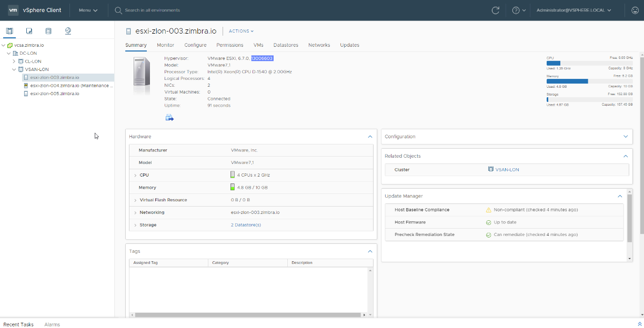Image resolution: width=644 pixels, height=328 pixels.
Task: Open the Menu dropdown
Action: (88, 10)
